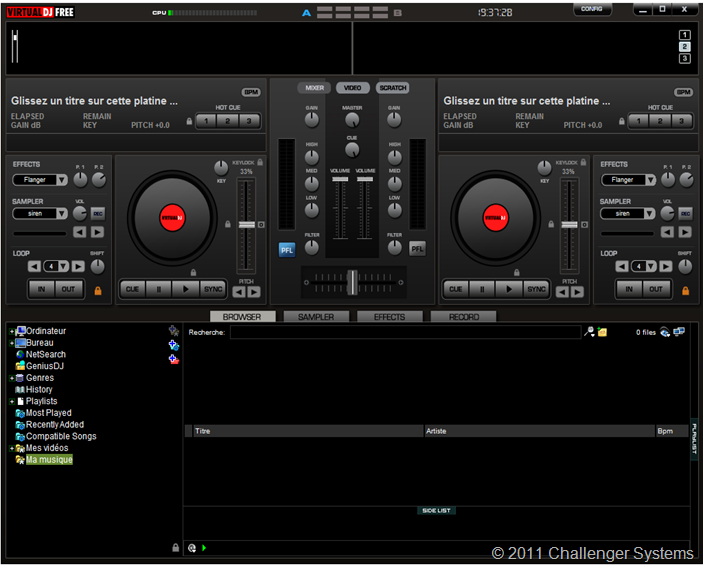
Task: Switch to the EFFECTS tab
Action: (390, 317)
